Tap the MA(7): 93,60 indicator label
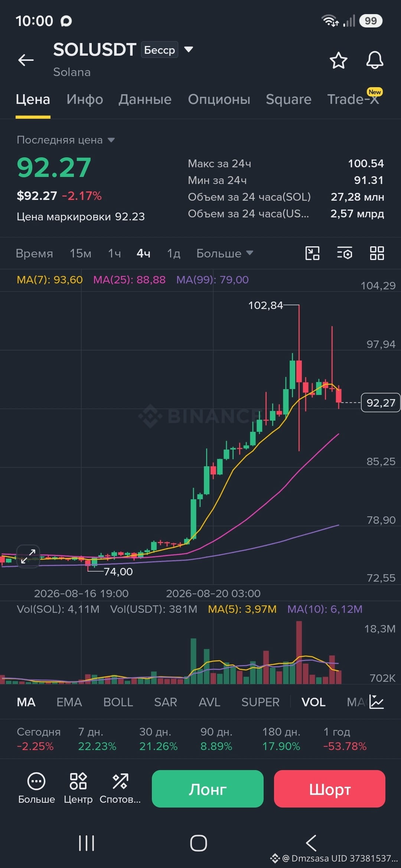The height and width of the screenshot is (868, 401). point(50,280)
